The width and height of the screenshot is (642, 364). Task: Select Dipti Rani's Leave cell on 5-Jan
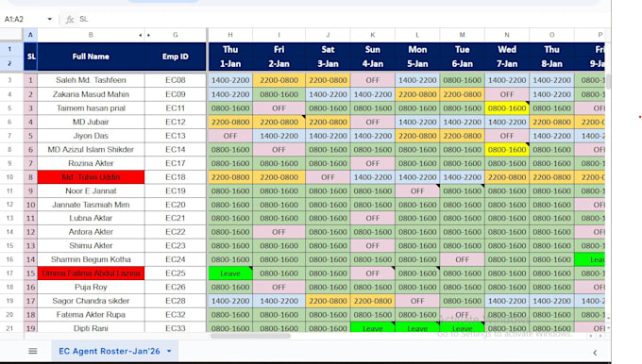(x=417, y=328)
